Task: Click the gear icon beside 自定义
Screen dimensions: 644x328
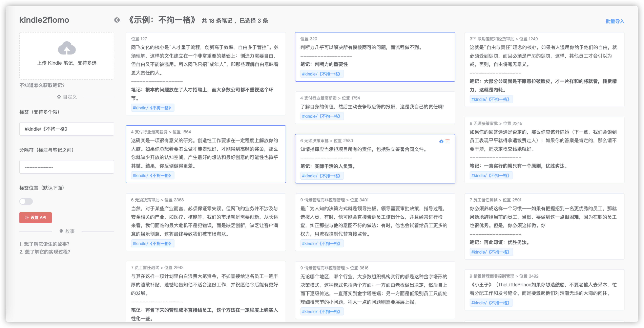Action: tap(59, 97)
